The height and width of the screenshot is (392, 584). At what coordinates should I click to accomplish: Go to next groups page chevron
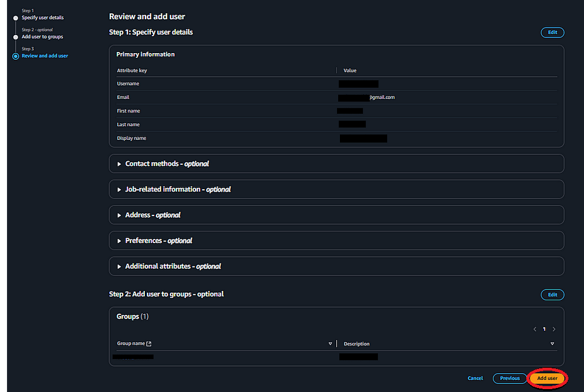554,329
